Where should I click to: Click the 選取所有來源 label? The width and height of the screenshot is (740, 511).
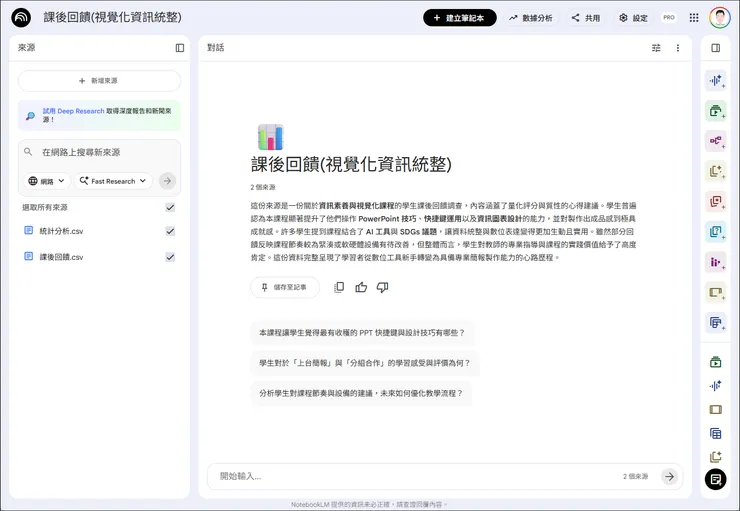45,207
